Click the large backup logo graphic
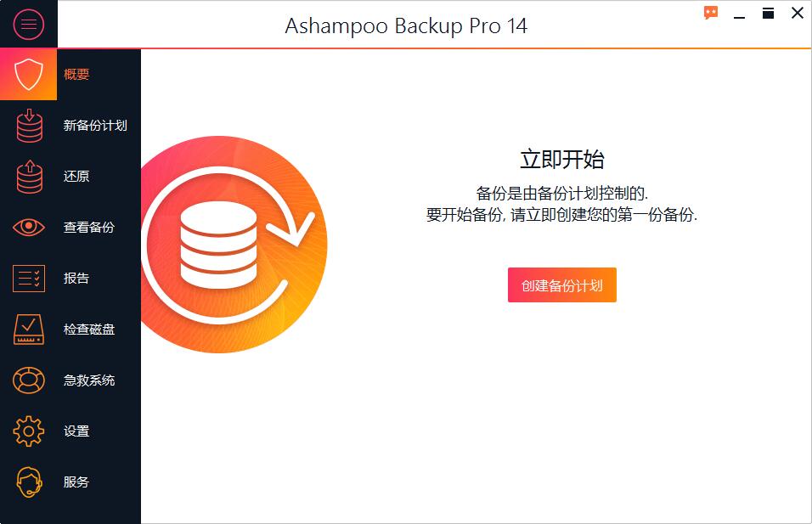Screen dimensions: 812x524 (x=234, y=245)
